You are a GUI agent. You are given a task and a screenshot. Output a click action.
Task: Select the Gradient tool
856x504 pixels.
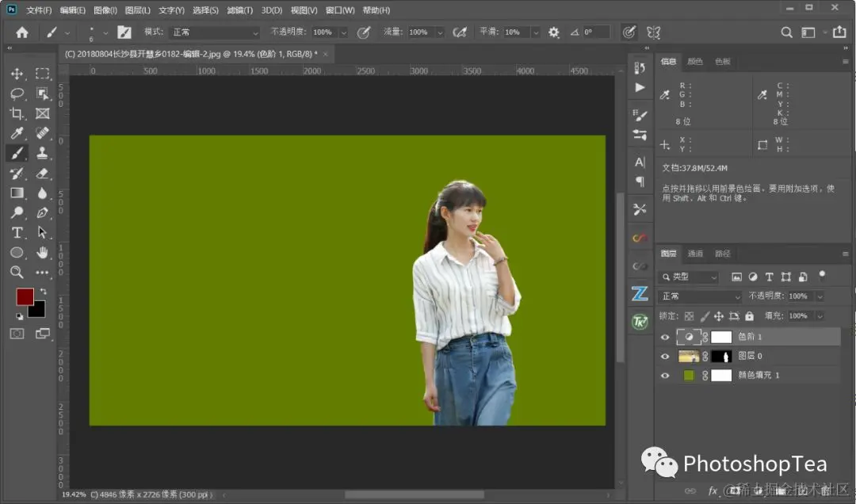pos(17,193)
